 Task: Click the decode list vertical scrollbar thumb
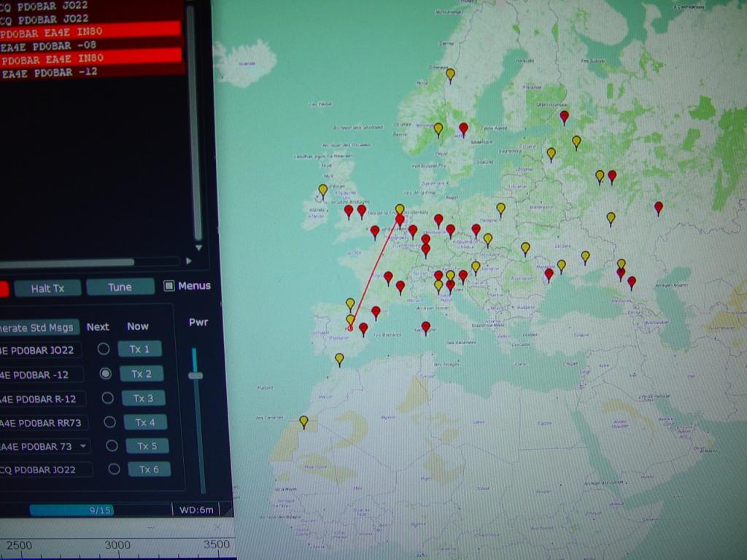click(194, 124)
